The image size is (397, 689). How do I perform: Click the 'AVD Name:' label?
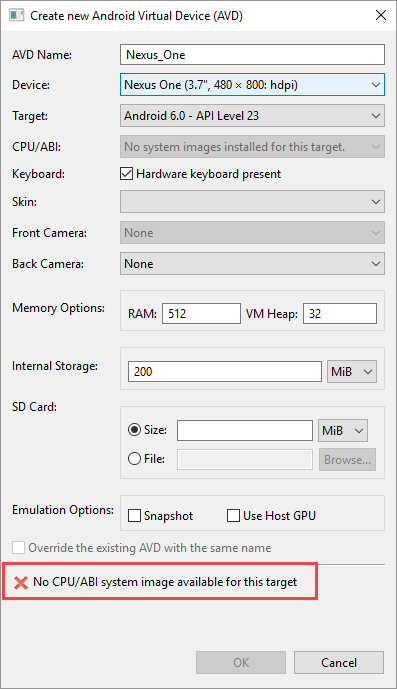[42, 55]
